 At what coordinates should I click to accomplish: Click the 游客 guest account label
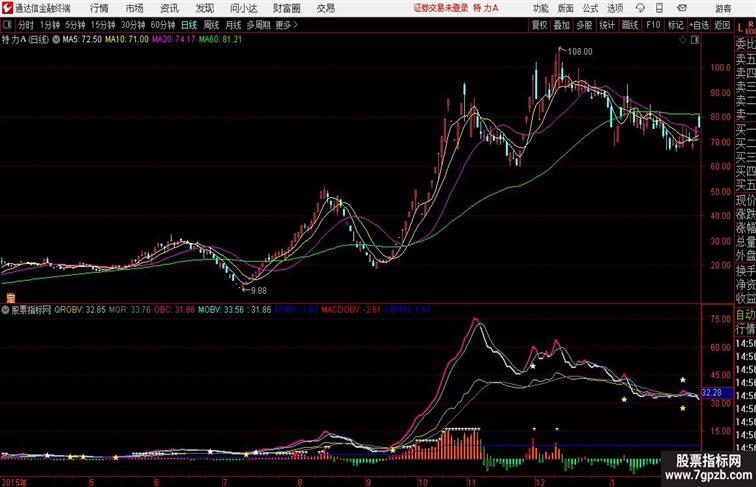723,9
